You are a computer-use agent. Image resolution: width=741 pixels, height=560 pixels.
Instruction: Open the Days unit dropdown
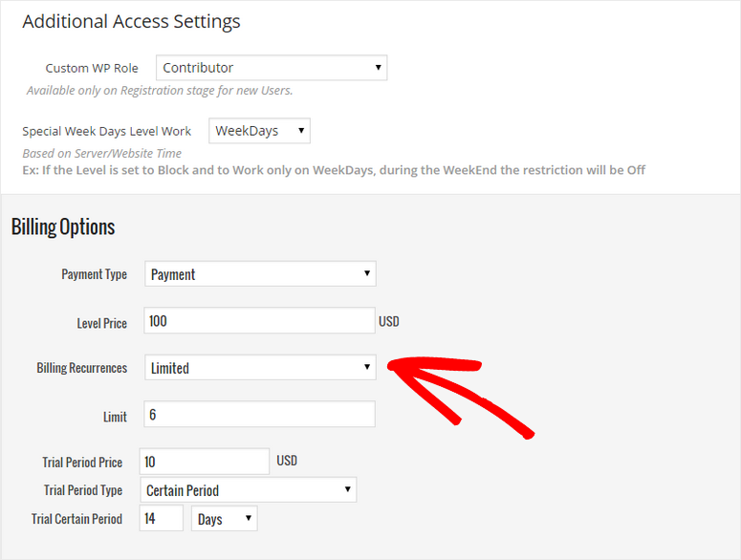(x=225, y=519)
